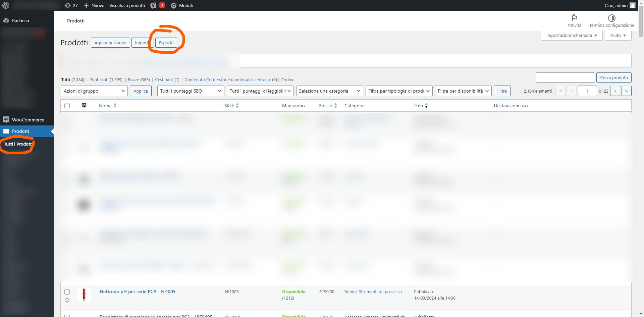Screen dimensions: 644x317
Task: Open the Attività flag icon
Action: click(574, 17)
